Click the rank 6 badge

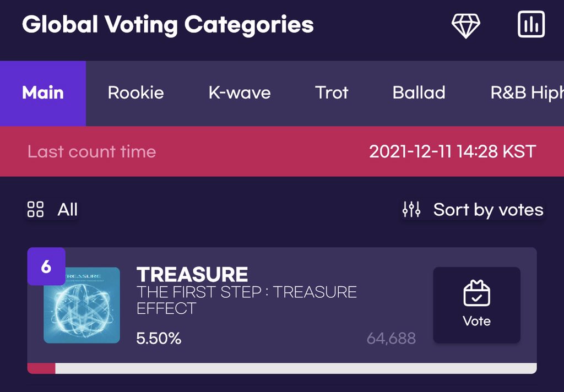pos(46,266)
